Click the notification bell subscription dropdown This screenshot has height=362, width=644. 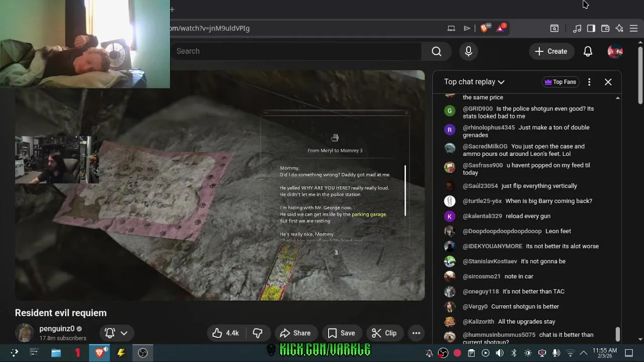116,333
